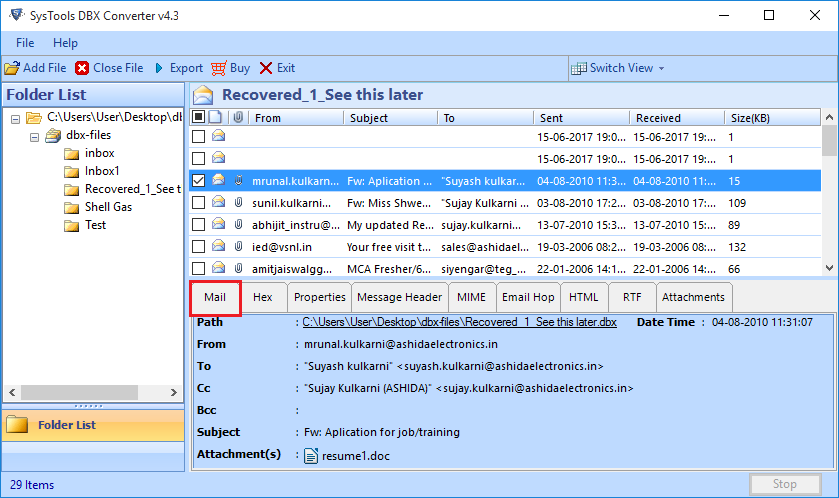Check the second blank email row checkbox
Screen dimensions: 839x498
point(199,159)
